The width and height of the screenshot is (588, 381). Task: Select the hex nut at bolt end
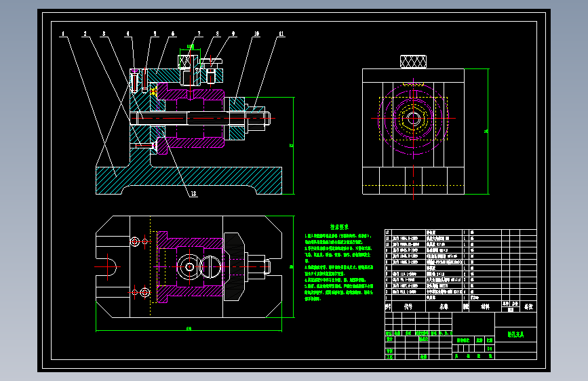257,119
